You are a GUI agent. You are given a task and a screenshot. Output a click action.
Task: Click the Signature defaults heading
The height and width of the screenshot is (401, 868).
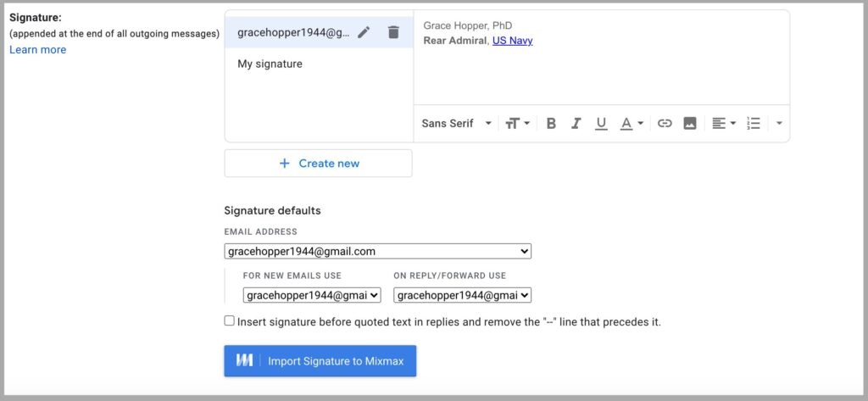[272, 210]
